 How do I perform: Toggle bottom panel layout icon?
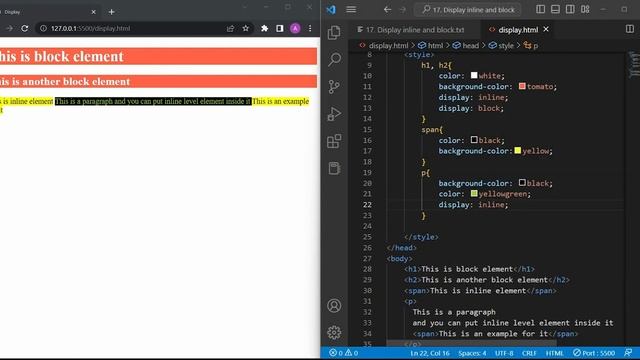coord(555,9)
